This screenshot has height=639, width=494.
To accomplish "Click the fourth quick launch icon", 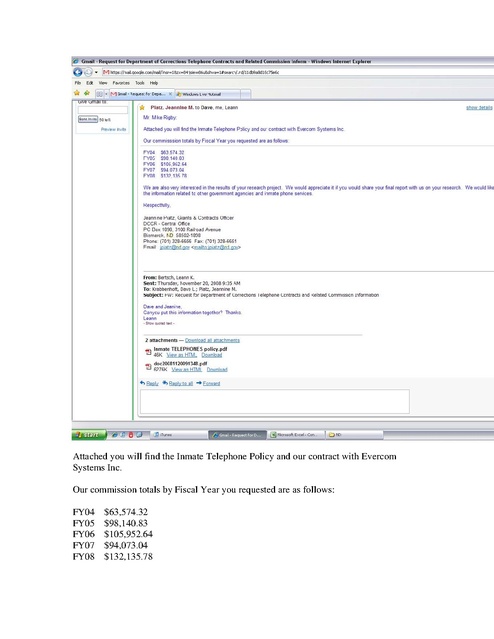I will point(139,435).
